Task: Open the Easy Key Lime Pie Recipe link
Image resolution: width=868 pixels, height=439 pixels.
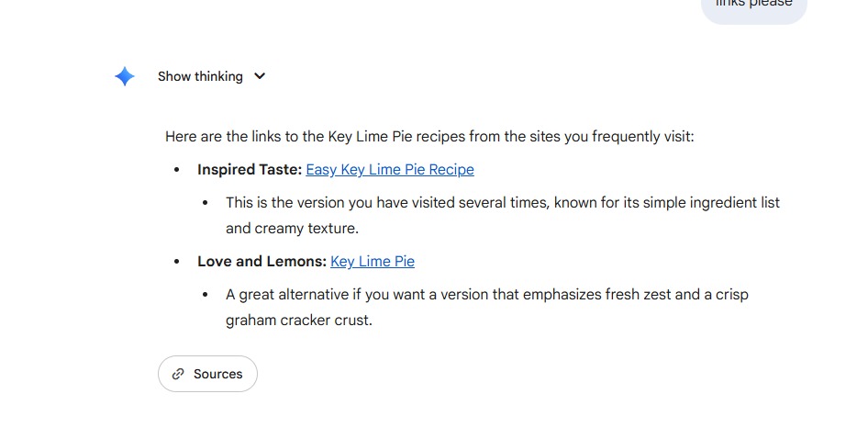Action: tap(390, 170)
